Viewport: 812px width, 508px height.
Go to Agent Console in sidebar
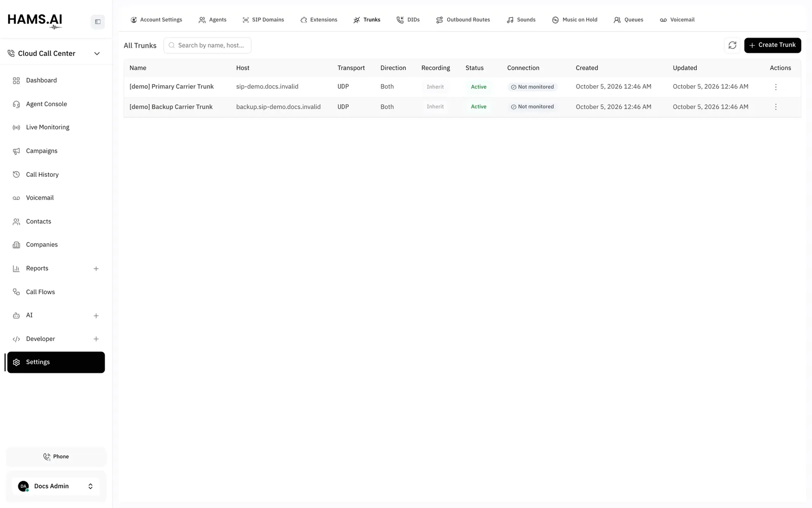56,104
